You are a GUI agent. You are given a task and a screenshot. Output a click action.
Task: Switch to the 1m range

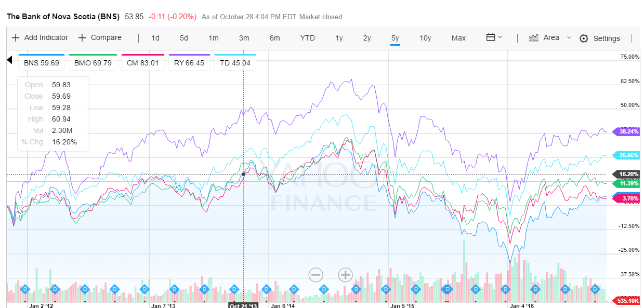pyautogui.click(x=214, y=38)
